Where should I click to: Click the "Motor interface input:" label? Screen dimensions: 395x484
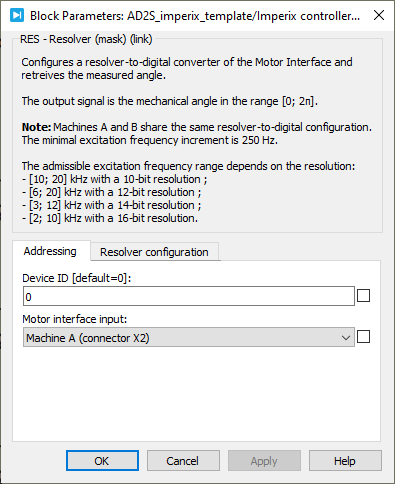coord(75,319)
